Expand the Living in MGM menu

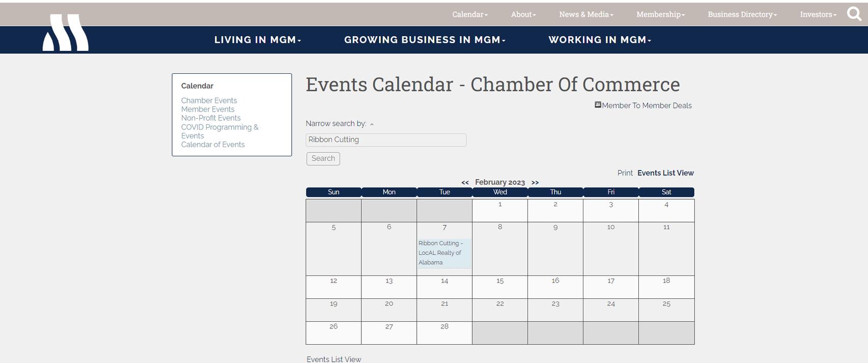click(x=258, y=40)
